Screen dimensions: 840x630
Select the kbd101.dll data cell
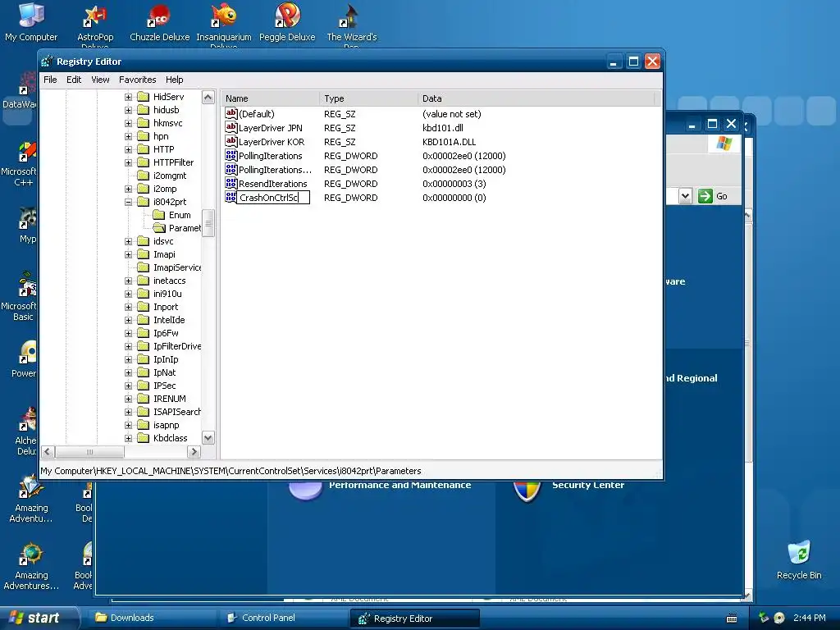pyautogui.click(x=442, y=128)
